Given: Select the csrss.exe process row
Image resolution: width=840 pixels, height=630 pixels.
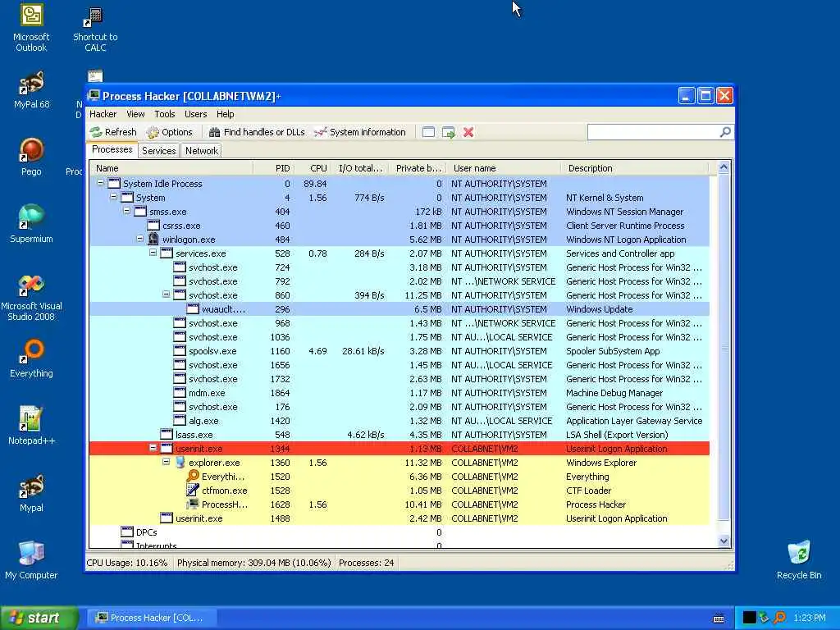Looking at the screenshot, I should tap(399, 226).
